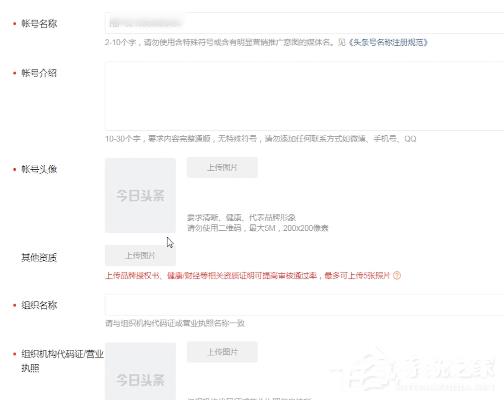The image size is (504, 400).
Task: Click the 10-30个字 introduction hint text
Action: (261, 139)
